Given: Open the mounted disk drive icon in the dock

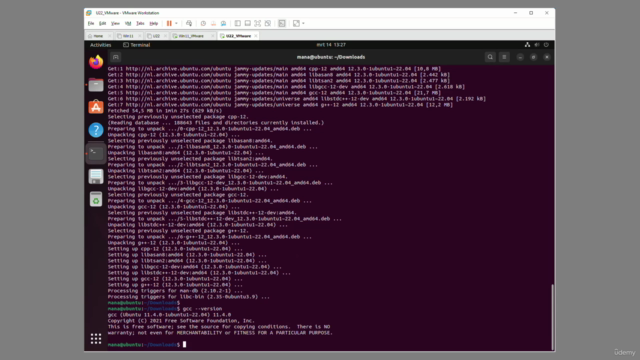Looking at the screenshot, I should (x=96, y=176).
